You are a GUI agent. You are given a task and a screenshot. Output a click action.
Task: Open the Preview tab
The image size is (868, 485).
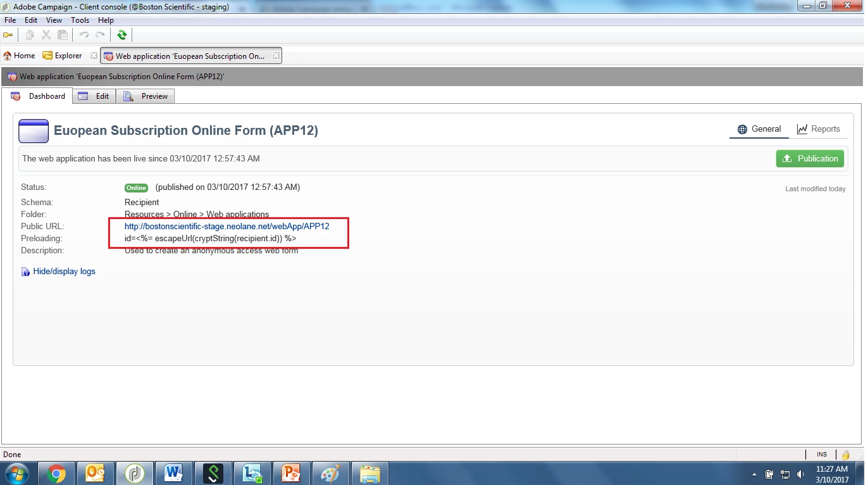point(146,96)
